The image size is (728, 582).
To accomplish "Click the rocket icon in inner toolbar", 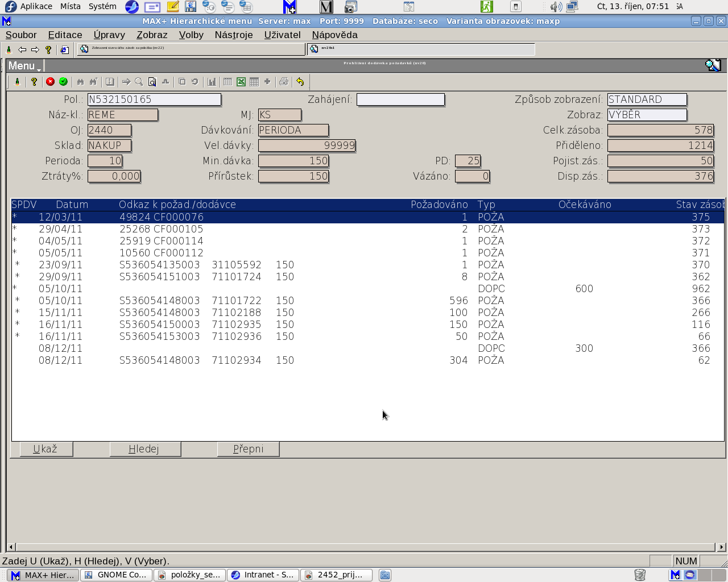I will coord(17,82).
